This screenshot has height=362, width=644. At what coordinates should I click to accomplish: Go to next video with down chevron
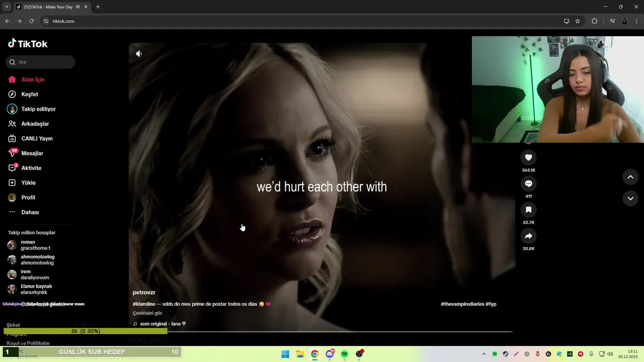click(630, 198)
